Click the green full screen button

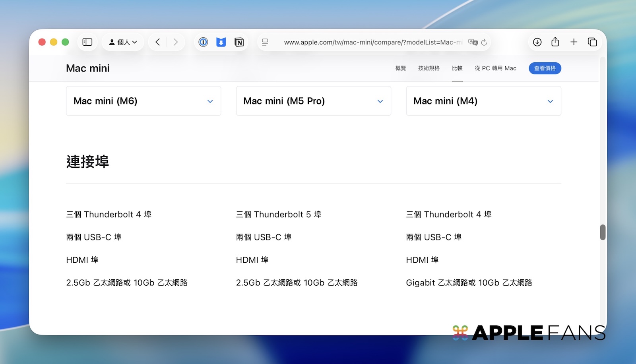(x=65, y=42)
